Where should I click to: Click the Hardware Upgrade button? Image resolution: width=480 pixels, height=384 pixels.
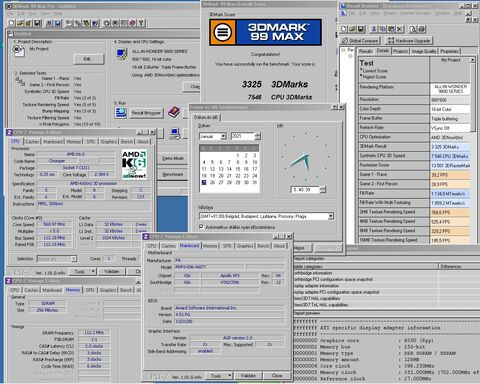tap(409, 41)
